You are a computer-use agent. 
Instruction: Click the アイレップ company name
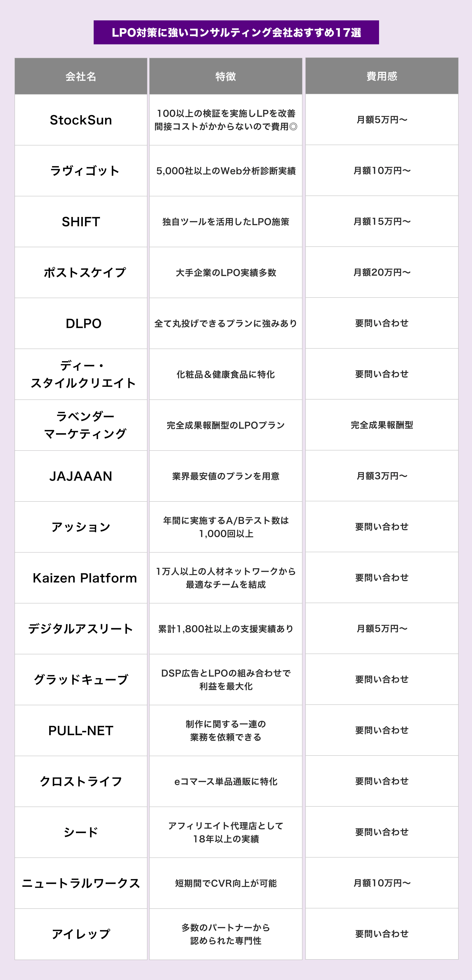pos(81,934)
